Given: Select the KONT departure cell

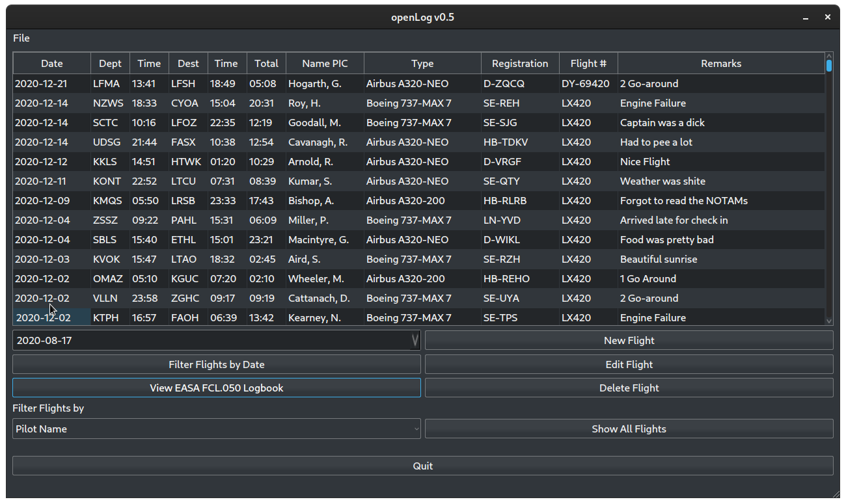Looking at the screenshot, I should point(110,181).
